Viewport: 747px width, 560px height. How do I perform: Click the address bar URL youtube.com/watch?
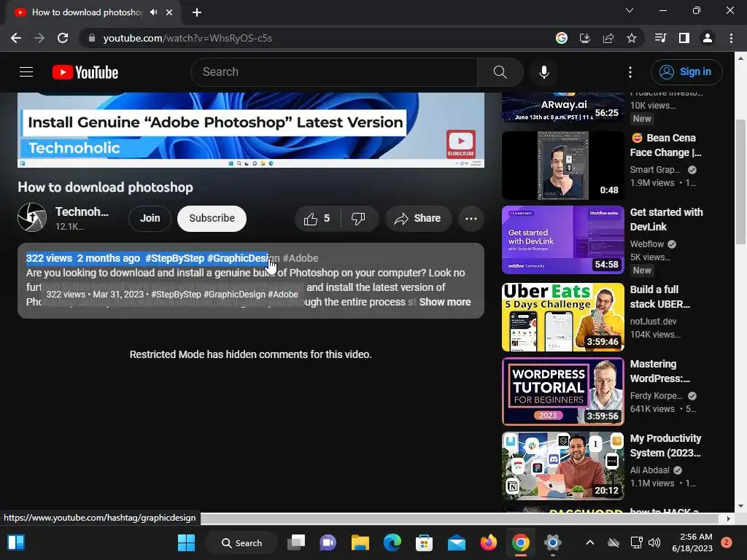pyautogui.click(x=187, y=38)
